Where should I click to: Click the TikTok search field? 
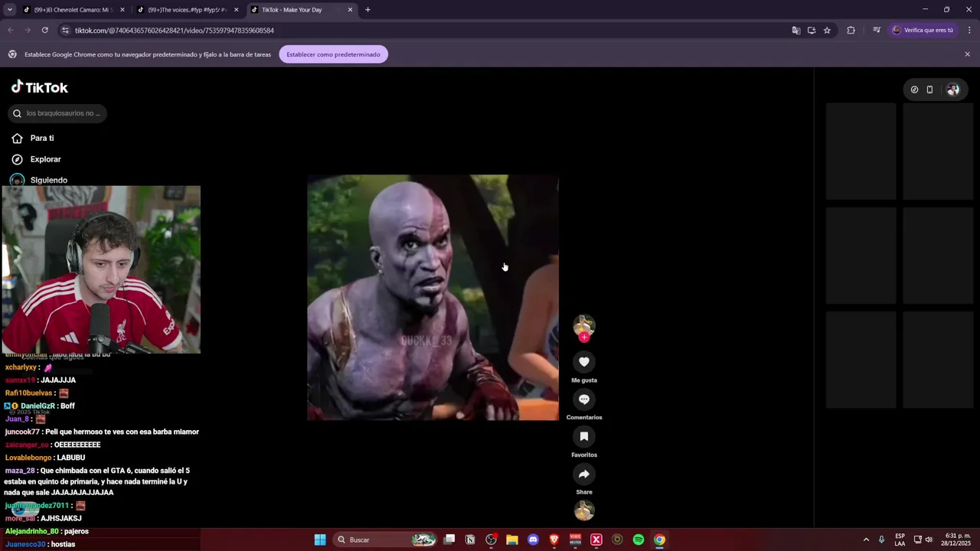click(57, 113)
